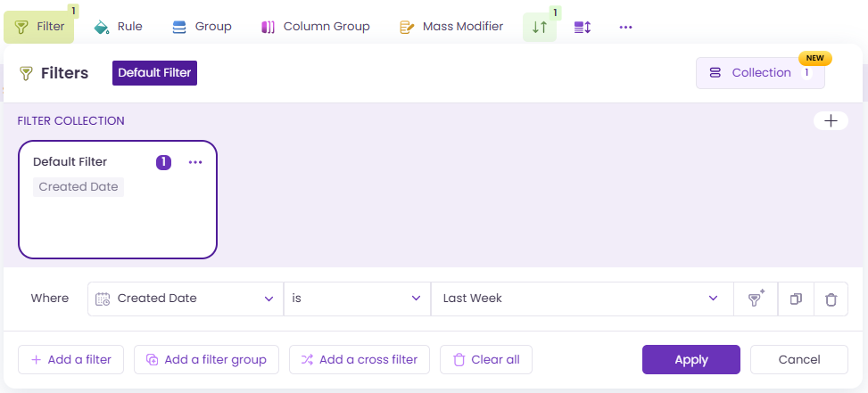Select the Group toolbar item
The width and height of the screenshot is (868, 393).
pos(202,27)
